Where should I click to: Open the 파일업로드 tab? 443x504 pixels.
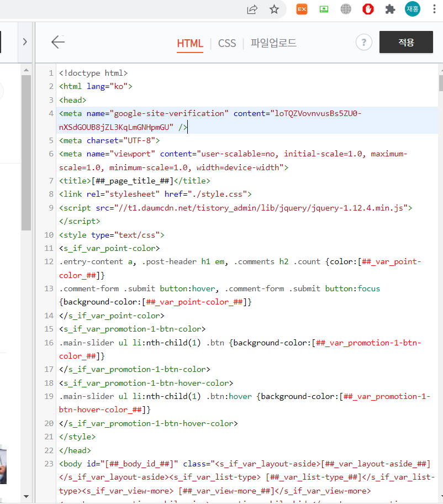[273, 43]
